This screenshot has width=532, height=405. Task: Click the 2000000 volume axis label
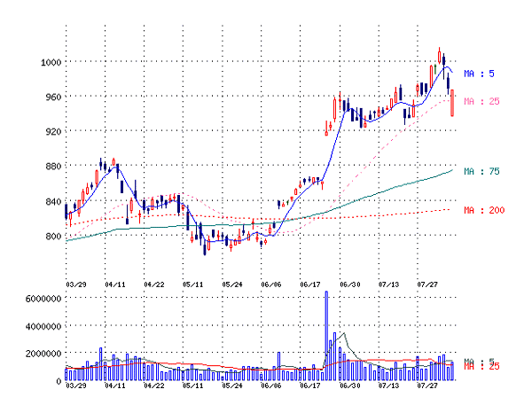[43, 354]
